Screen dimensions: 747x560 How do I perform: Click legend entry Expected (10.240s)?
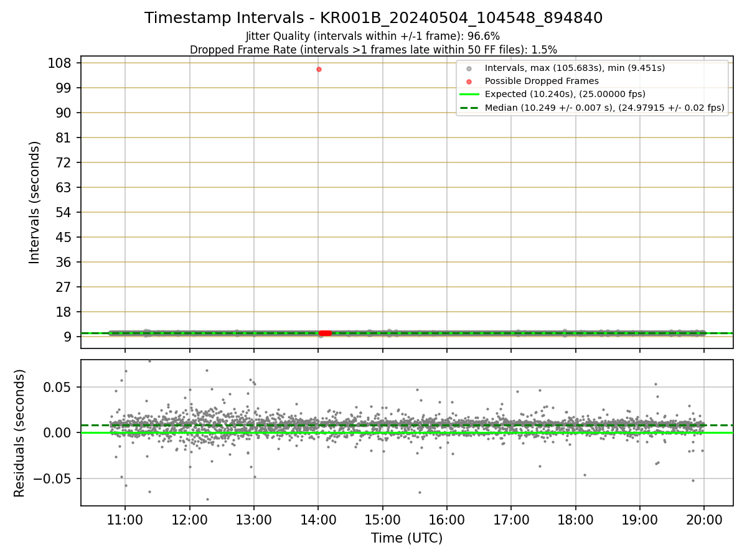coord(565,94)
